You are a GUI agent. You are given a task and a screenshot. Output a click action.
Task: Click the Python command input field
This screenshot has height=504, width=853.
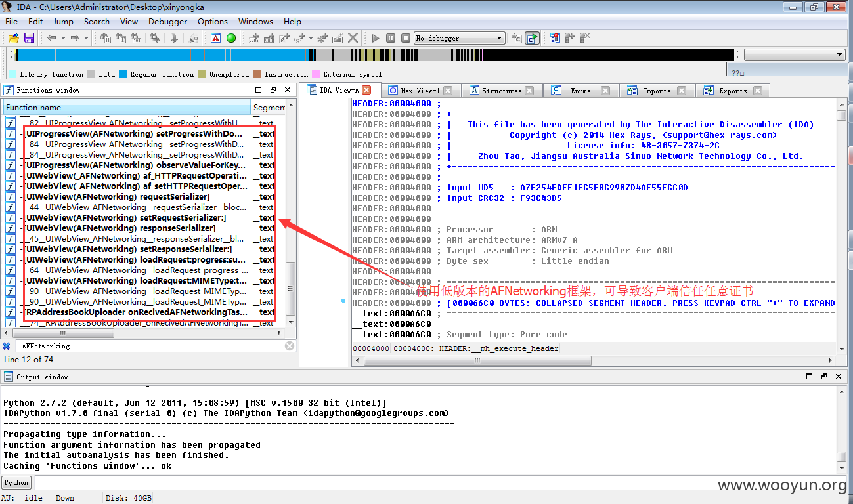point(440,482)
